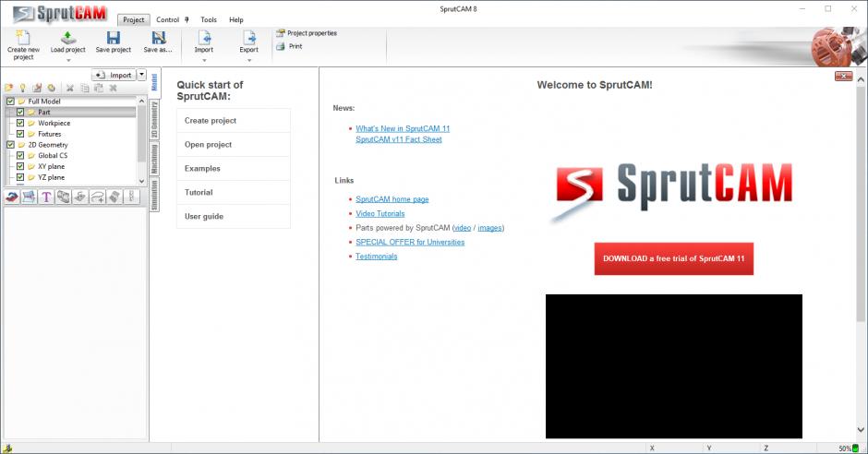Screen dimensions: 868x454
Task: Switch to the vertical Machining tab
Action: pyautogui.click(x=154, y=160)
